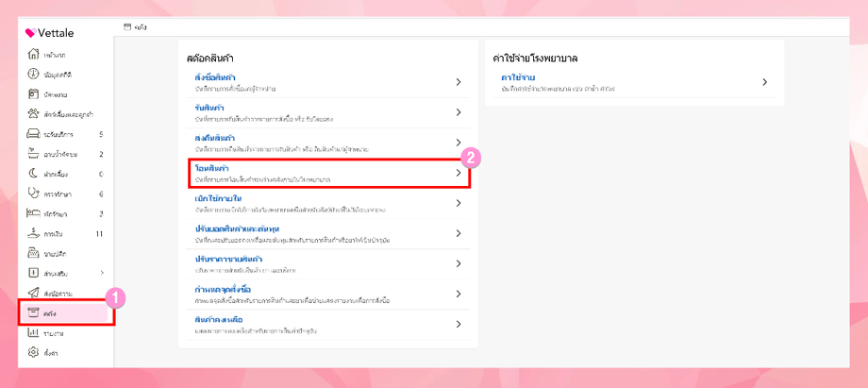868x388 pixels.
Task: Open the stethoscope examination icon
Action: pos(33,194)
